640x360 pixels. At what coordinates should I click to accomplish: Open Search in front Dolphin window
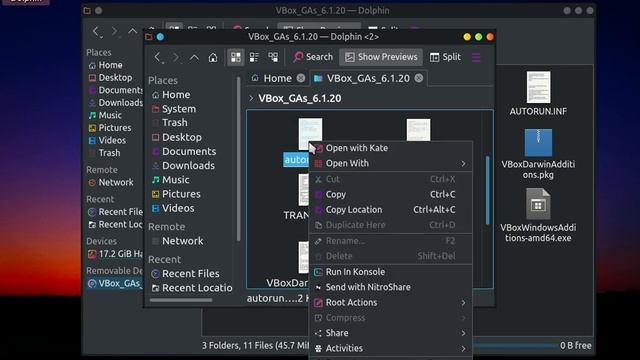coord(313,57)
